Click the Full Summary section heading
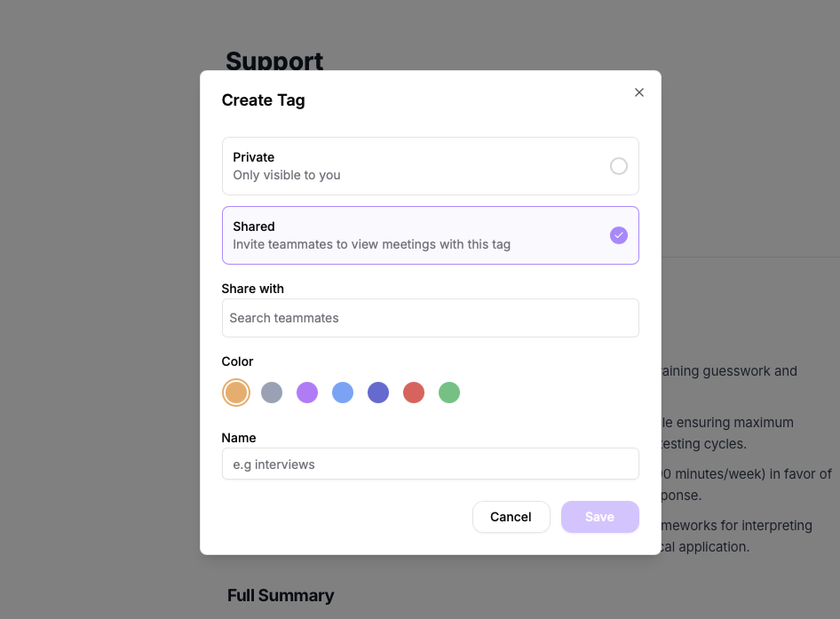 (281, 595)
